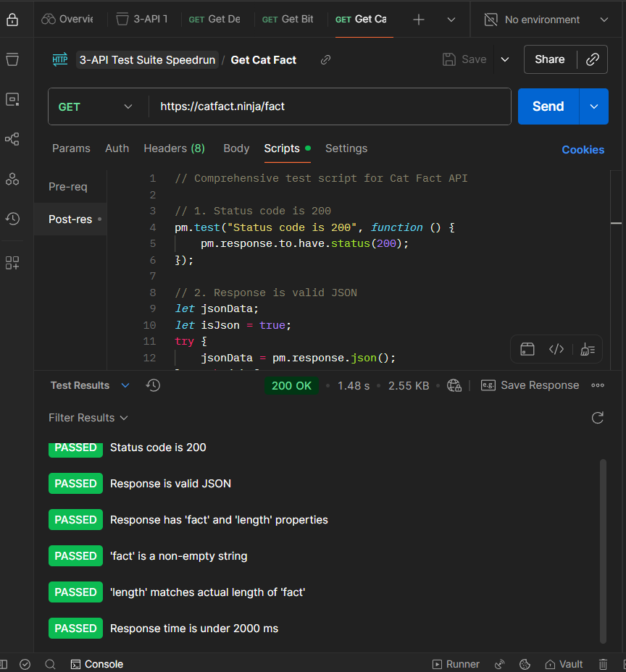626x672 pixels.
Task: Click the Save button
Action: click(x=464, y=59)
